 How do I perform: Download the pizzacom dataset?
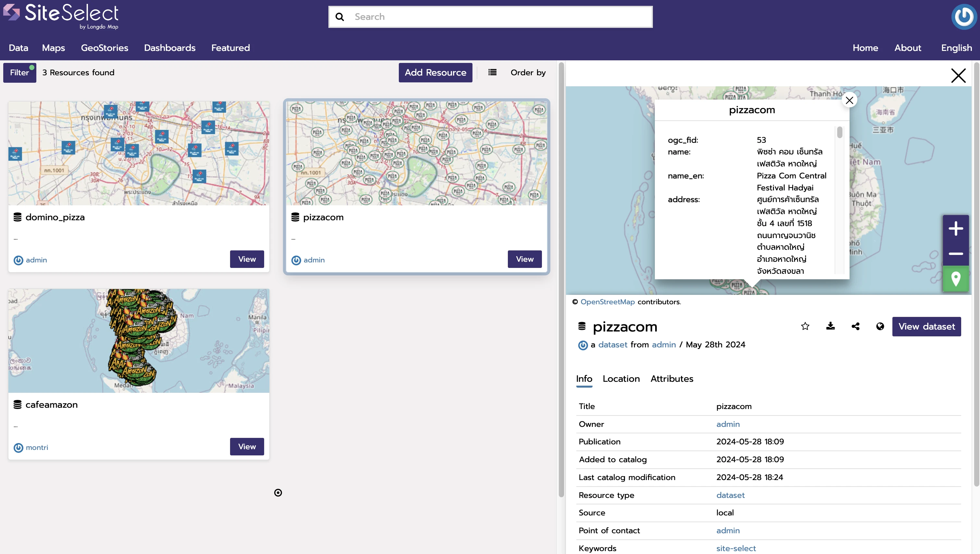click(x=830, y=326)
